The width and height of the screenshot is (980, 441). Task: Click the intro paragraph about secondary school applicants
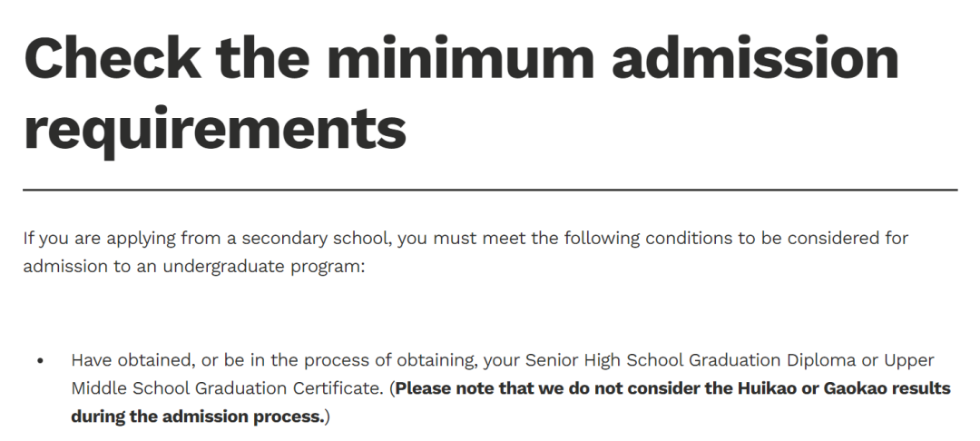coord(465,253)
